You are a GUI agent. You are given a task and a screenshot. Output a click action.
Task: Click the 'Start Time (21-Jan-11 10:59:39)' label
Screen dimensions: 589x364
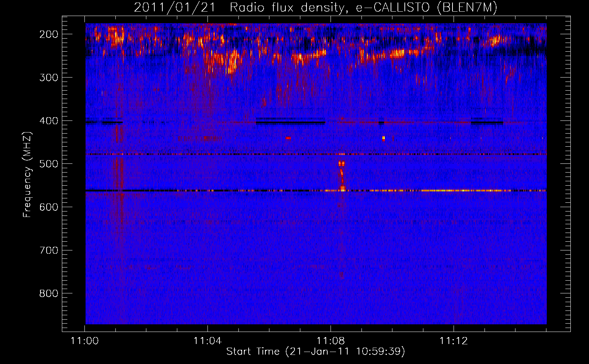[x=316, y=352]
